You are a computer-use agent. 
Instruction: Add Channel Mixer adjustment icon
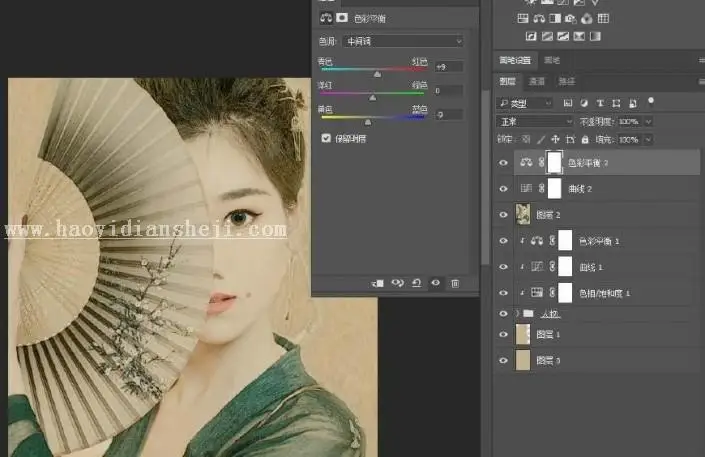(587, 18)
